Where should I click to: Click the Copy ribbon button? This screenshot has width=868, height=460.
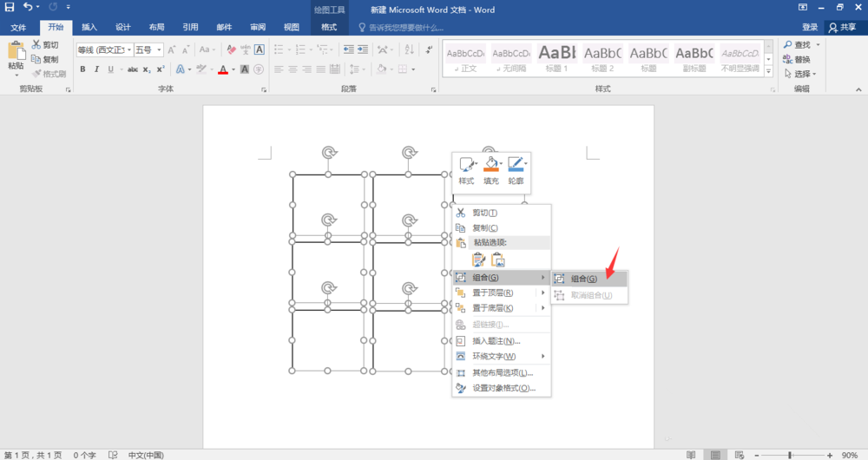(45, 59)
